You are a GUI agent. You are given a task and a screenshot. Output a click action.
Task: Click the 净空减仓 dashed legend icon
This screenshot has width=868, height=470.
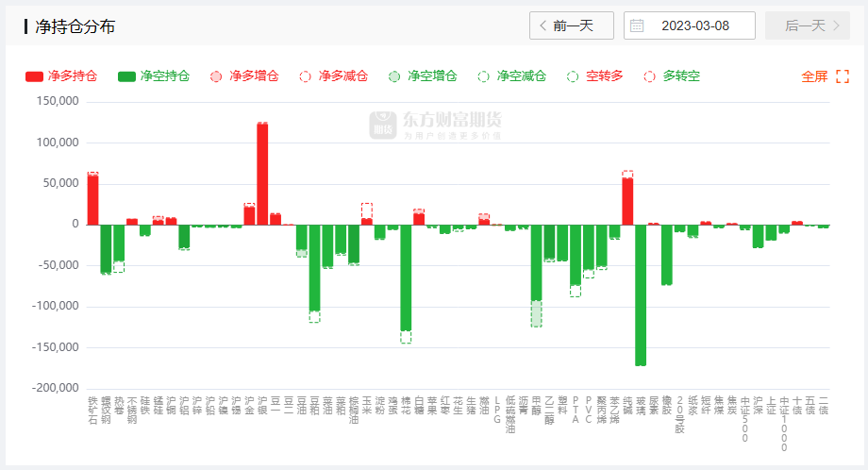pyautogui.click(x=484, y=76)
